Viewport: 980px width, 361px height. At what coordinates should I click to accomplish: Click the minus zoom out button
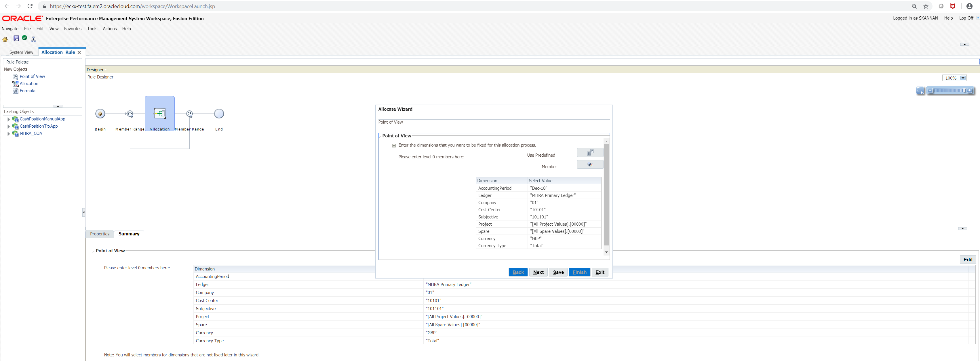click(930, 91)
